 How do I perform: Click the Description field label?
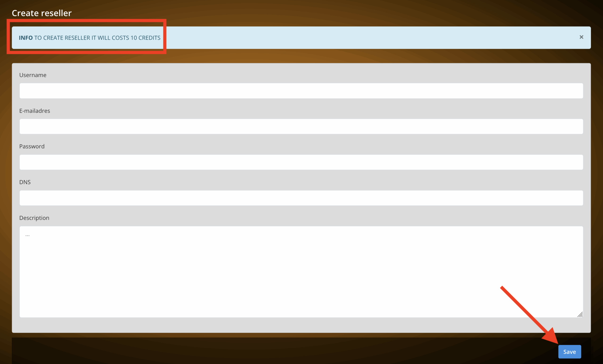click(x=34, y=218)
